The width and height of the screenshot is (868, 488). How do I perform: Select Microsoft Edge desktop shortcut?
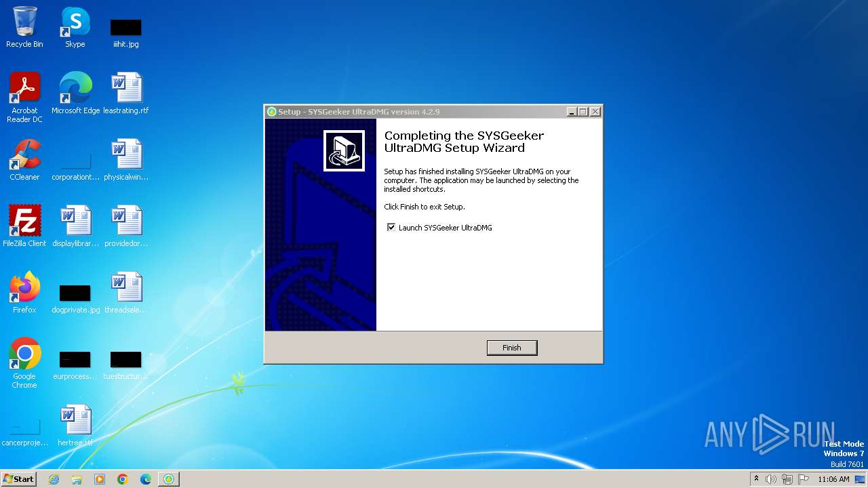coord(75,94)
